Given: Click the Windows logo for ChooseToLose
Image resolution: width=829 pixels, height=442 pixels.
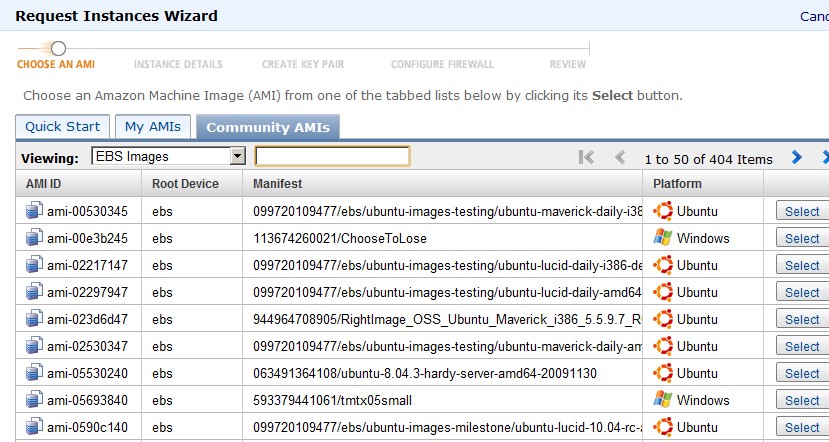Looking at the screenshot, I should point(662,238).
